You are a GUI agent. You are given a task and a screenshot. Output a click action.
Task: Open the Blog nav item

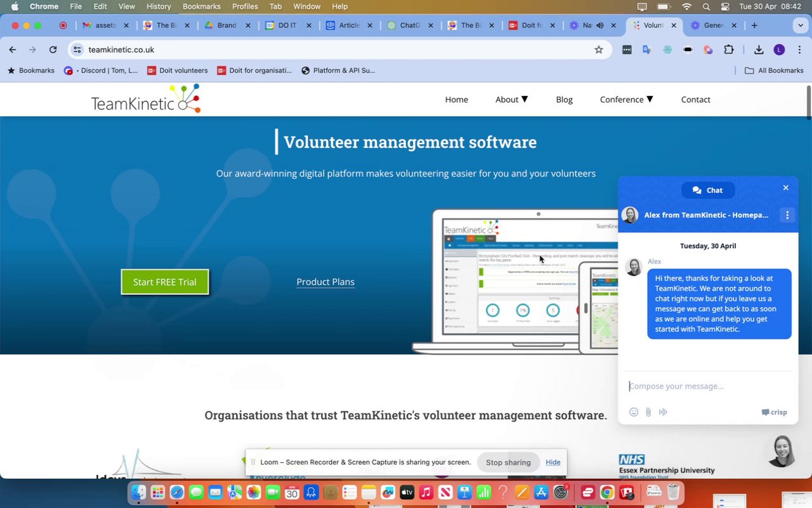pyautogui.click(x=564, y=100)
